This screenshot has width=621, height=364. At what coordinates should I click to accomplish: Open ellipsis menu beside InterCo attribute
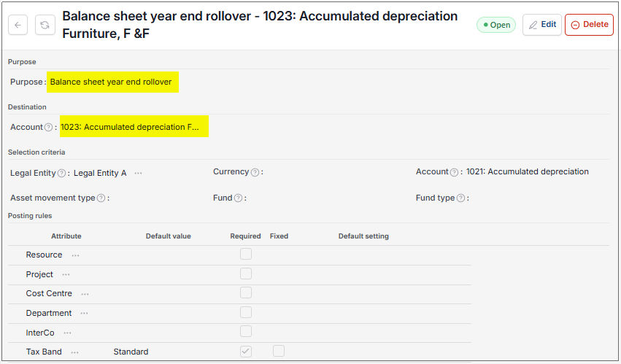(67, 333)
